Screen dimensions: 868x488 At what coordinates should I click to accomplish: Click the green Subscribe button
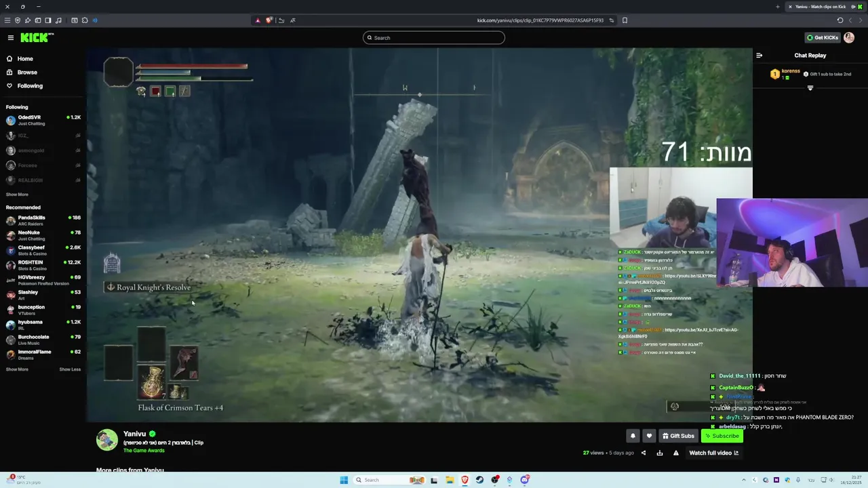click(x=722, y=436)
